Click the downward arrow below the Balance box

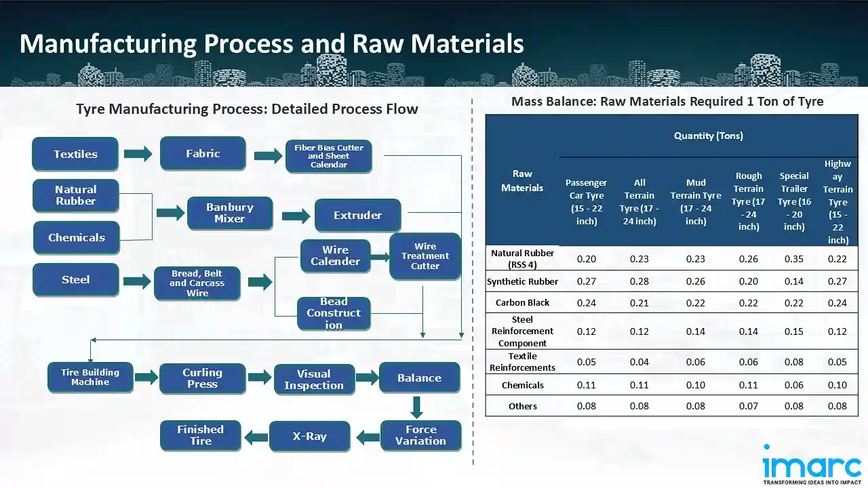pyautogui.click(x=416, y=407)
